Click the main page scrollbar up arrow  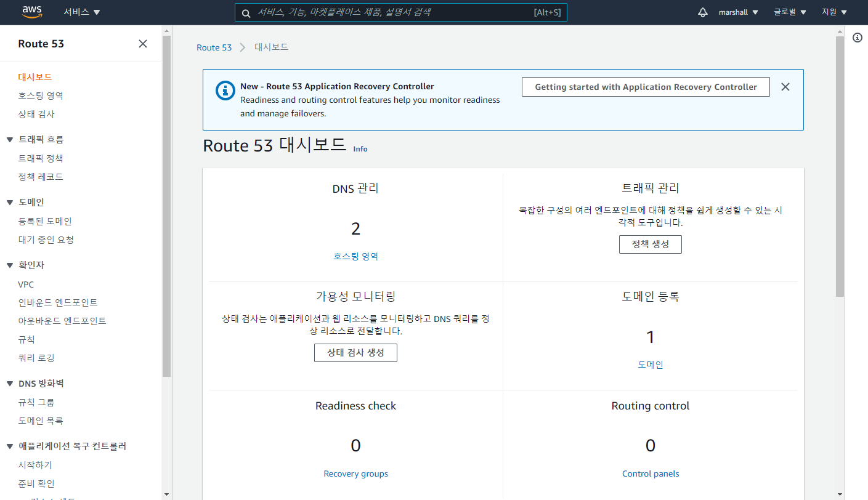pos(840,31)
